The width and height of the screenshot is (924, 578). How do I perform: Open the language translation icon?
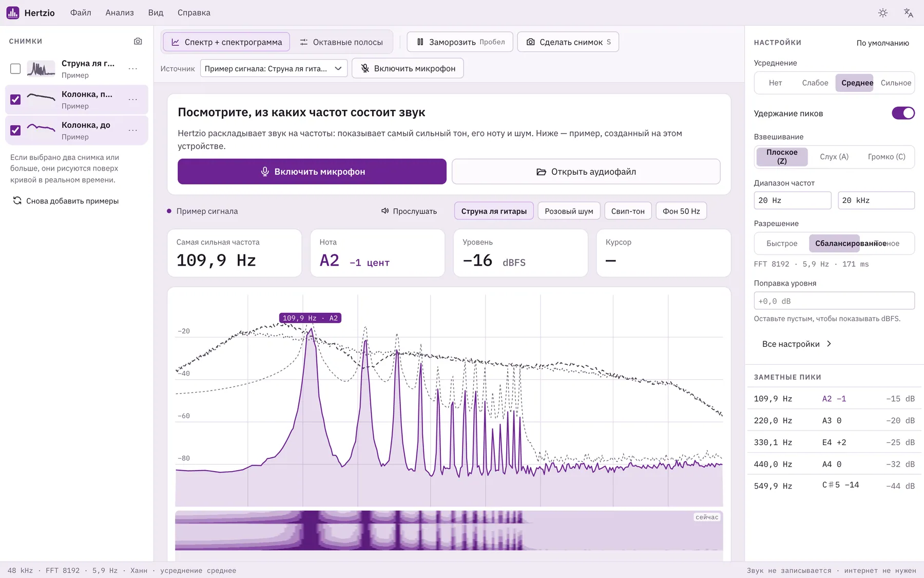point(908,13)
